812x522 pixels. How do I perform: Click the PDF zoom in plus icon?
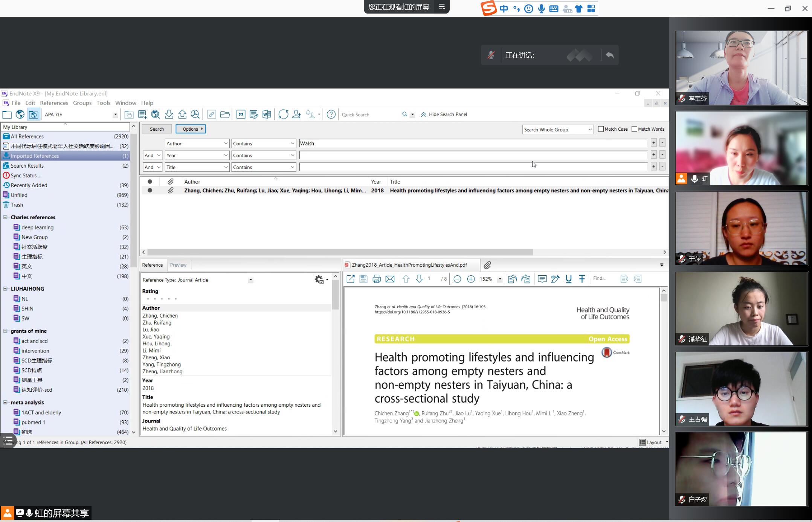tap(471, 279)
